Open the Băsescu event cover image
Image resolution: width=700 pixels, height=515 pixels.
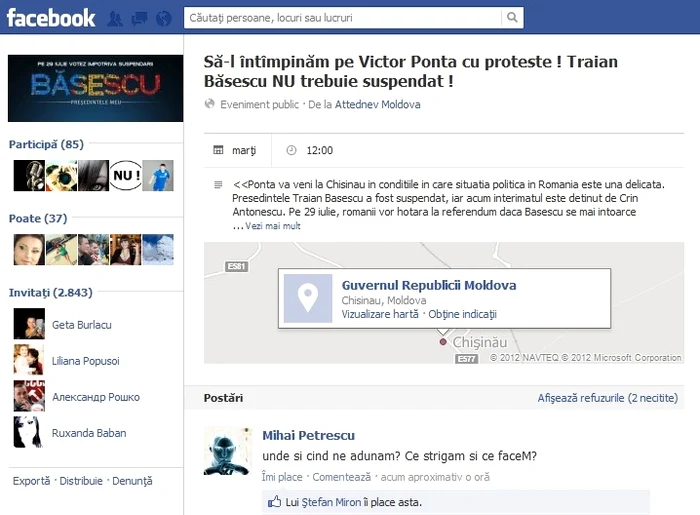[96, 88]
